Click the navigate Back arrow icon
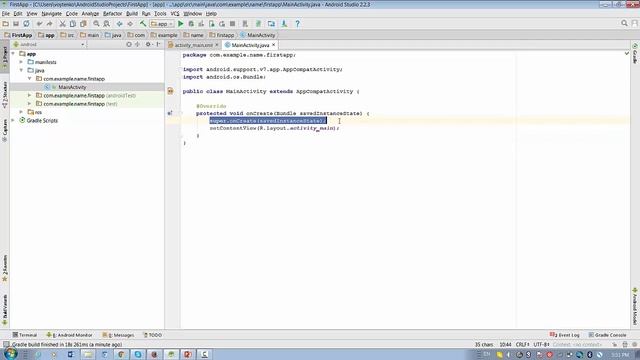Screen dimensions: 640x360 click(x=119, y=24)
